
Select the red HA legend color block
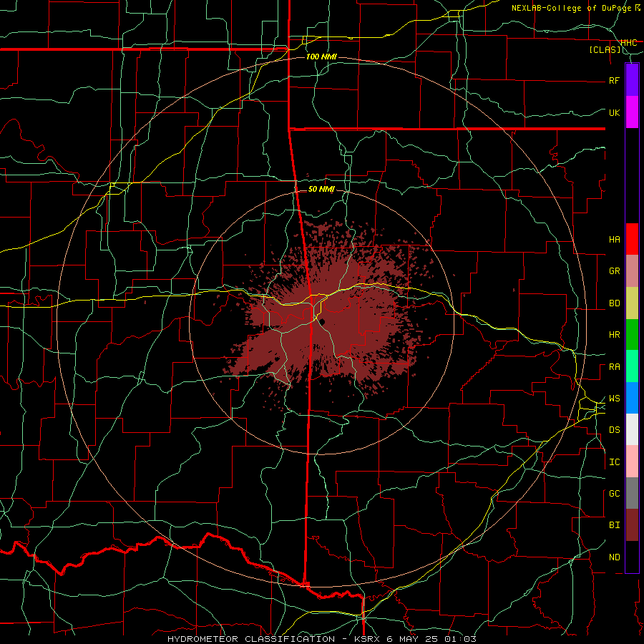point(632,239)
